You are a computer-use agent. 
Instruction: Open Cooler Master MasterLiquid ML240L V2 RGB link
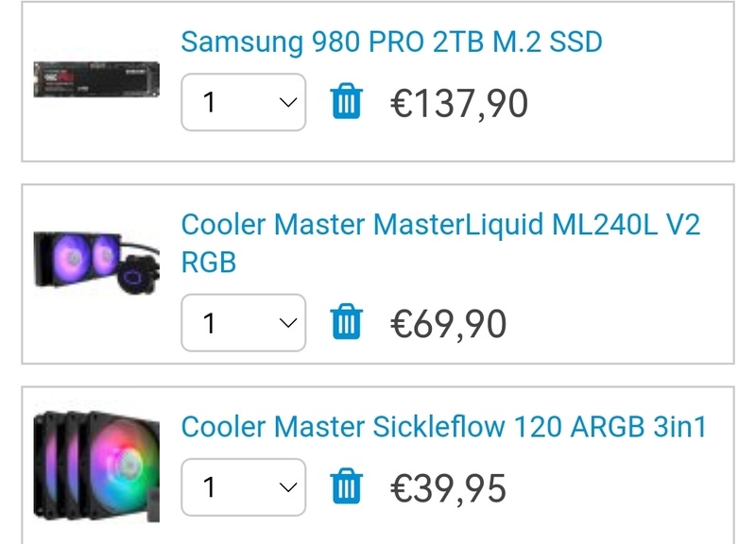pos(440,243)
